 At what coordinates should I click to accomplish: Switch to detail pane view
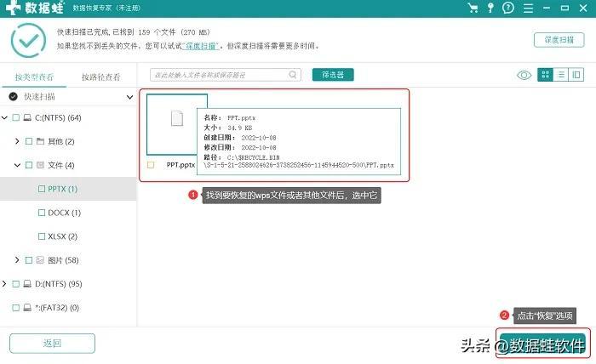click(577, 75)
